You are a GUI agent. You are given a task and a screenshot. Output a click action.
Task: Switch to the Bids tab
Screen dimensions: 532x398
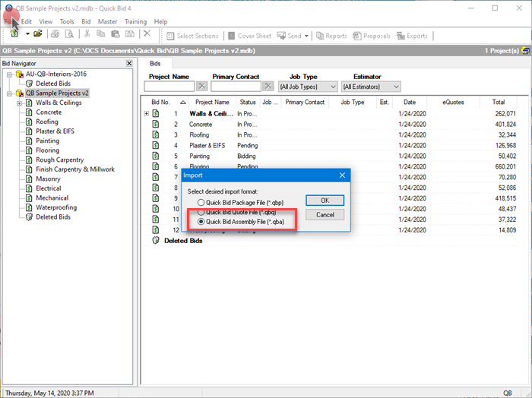pos(155,63)
